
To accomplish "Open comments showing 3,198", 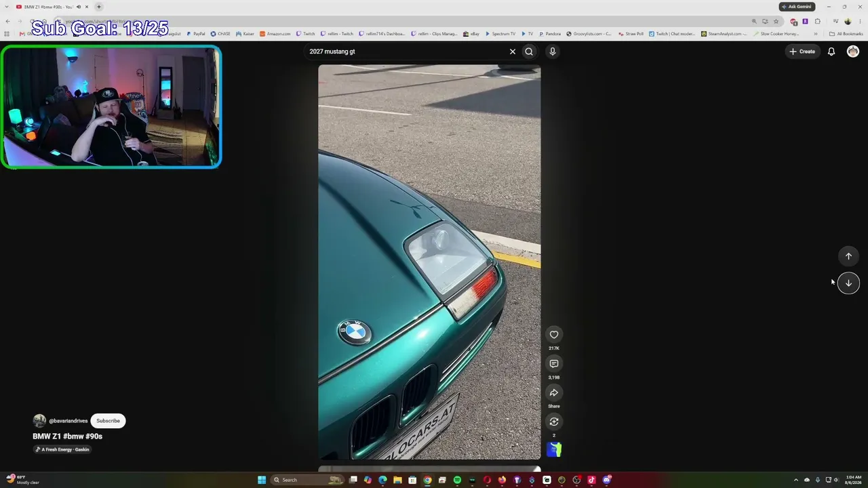I will coord(554,364).
